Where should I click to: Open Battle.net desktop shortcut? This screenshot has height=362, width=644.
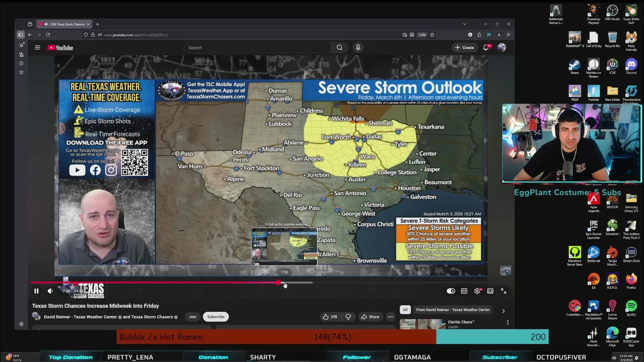(x=594, y=254)
